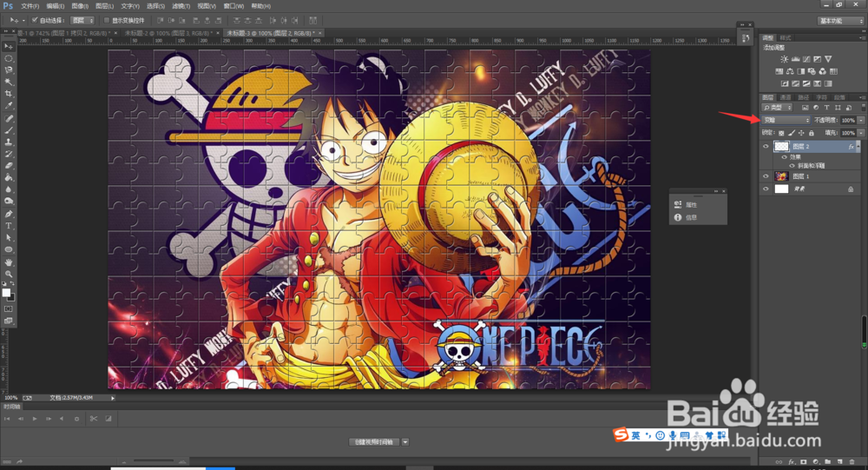
Task: Select the Horizontal Type tool
Action: click(x=9, y=226)
